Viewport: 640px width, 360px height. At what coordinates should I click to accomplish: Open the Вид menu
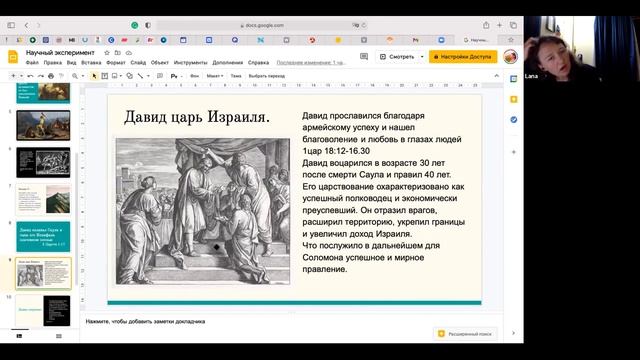point(71,63)
